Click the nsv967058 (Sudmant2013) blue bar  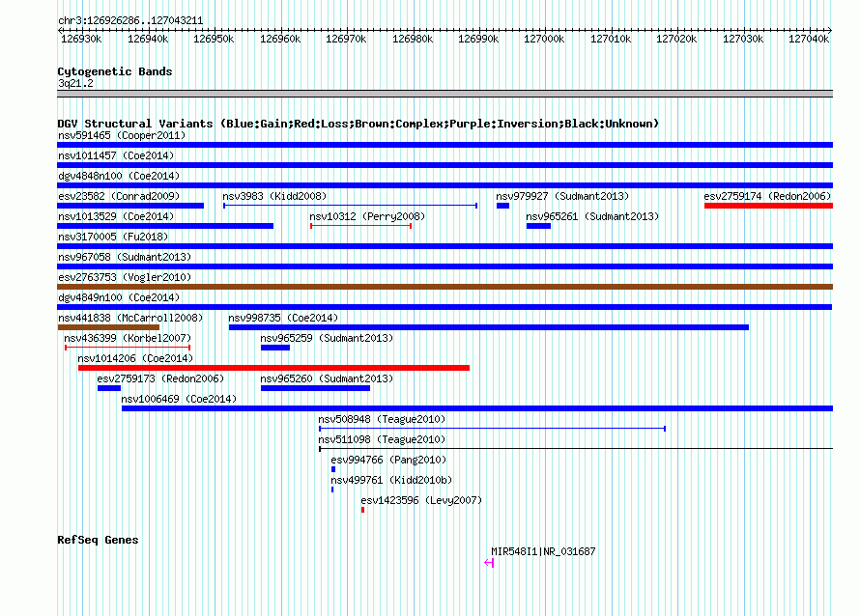pos(444,266)
